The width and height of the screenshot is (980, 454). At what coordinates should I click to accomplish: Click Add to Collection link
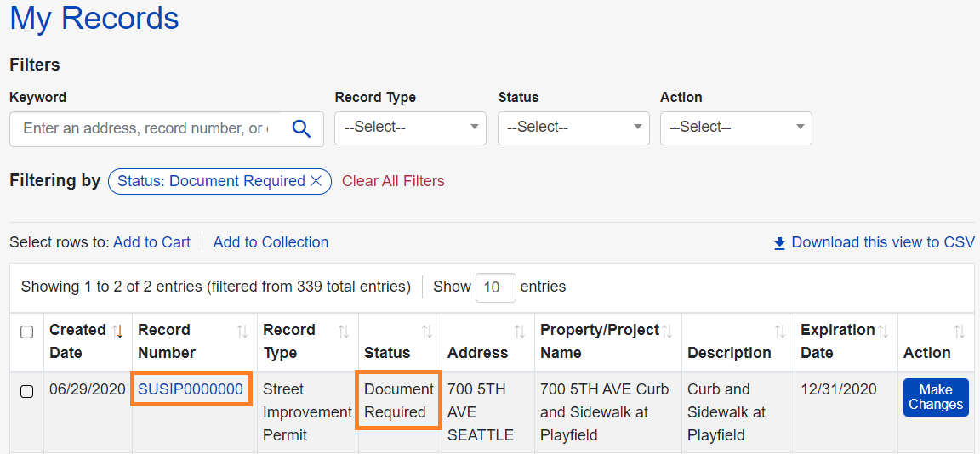point(271,242)
